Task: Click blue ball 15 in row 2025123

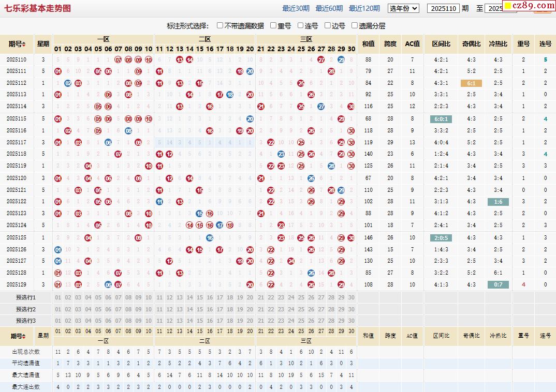Action: (x=200, y=214)
